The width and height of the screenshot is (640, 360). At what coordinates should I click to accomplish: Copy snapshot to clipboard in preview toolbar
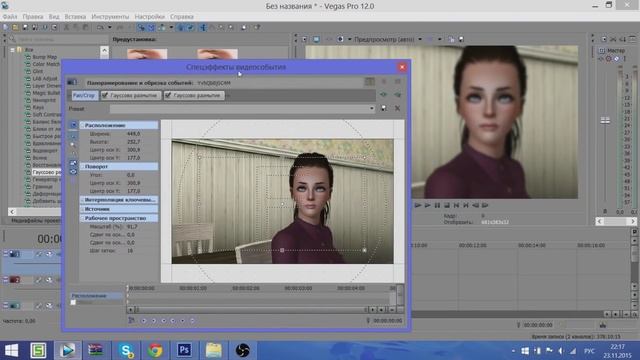point(451,39)
